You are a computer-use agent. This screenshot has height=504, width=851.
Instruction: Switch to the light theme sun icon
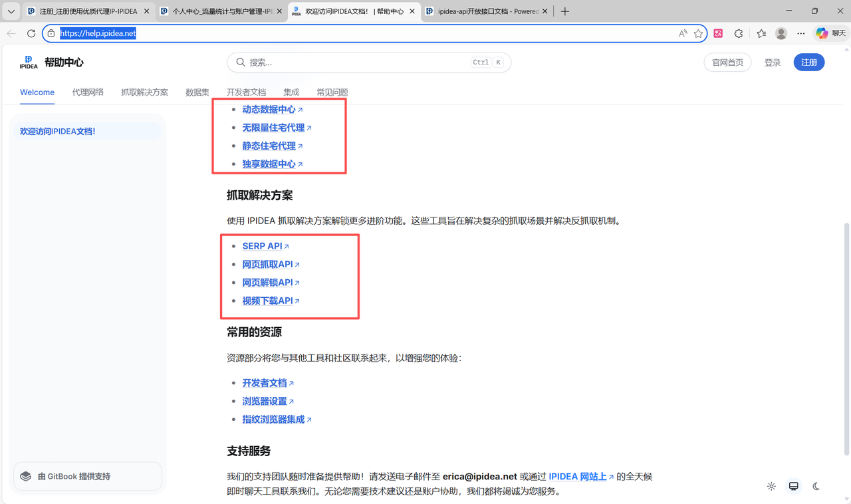(x=771, y=486)
